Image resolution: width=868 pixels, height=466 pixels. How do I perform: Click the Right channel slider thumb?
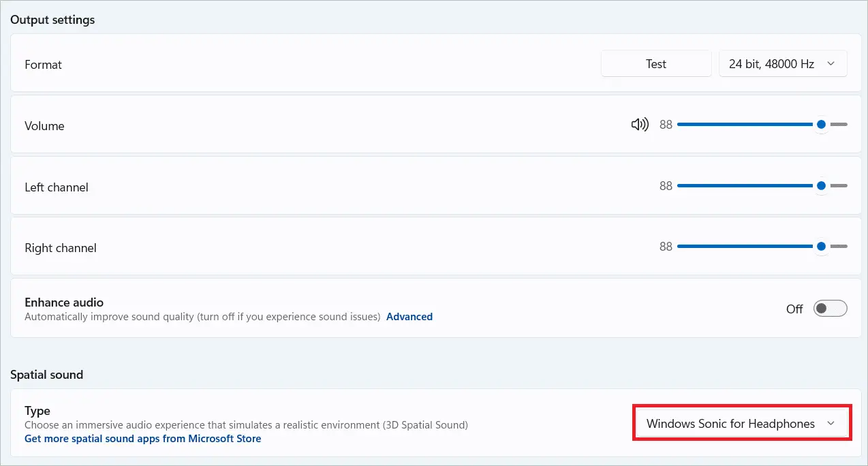coord(821,247)
